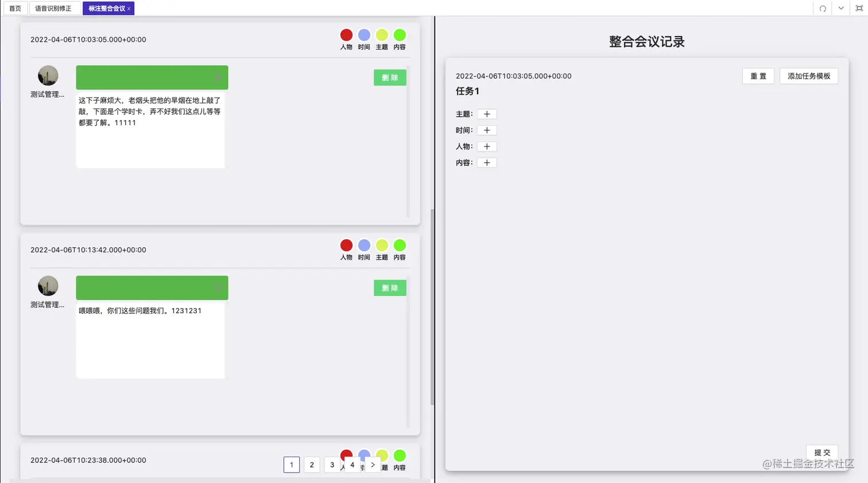The height and width of the screenshot is (483, 868).
Task: Click timestamp 2022-04-06T10:13:42.000+00:00
Action: click(88, 250)
